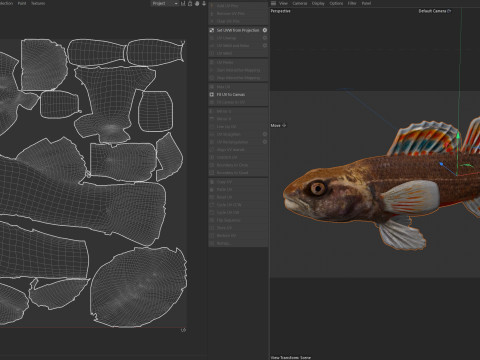Open the viewport Filter menu
Viewport: 480px width, 360px height.
click(x=352, y=3)
